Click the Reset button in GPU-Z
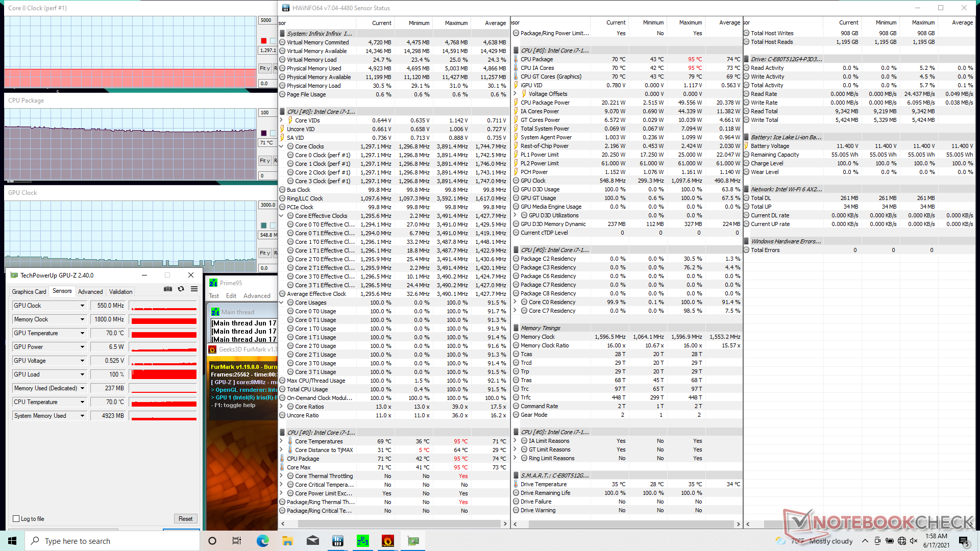 click(x=185, y=519)
